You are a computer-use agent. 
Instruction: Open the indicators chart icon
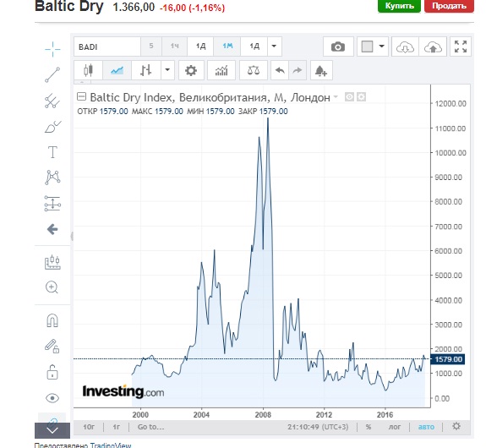(x=221, y=71)
